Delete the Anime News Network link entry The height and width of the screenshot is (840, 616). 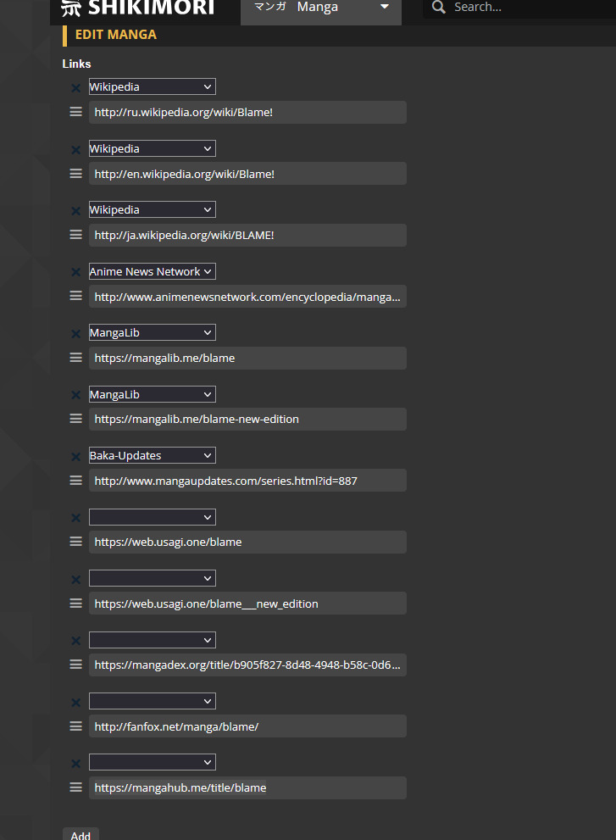[x=75, y=272]
